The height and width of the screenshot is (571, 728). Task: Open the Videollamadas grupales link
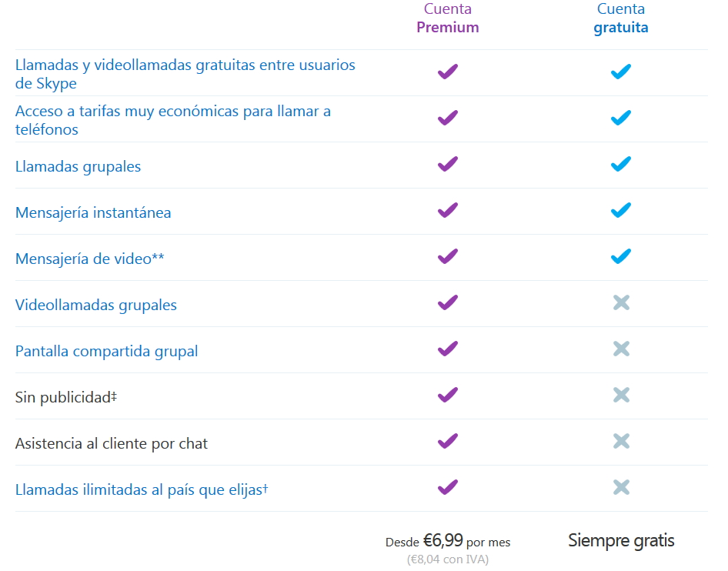[x=95, y=305]
